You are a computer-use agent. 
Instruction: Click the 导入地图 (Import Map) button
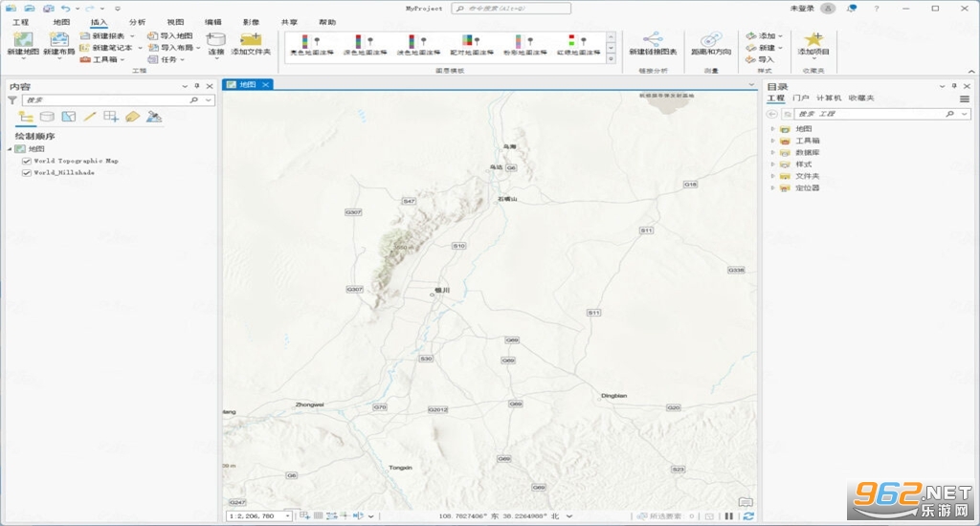(x=170, y=36)
